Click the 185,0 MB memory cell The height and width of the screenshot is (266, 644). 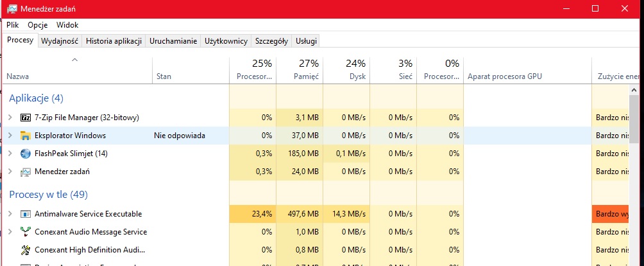click(300, 154)
